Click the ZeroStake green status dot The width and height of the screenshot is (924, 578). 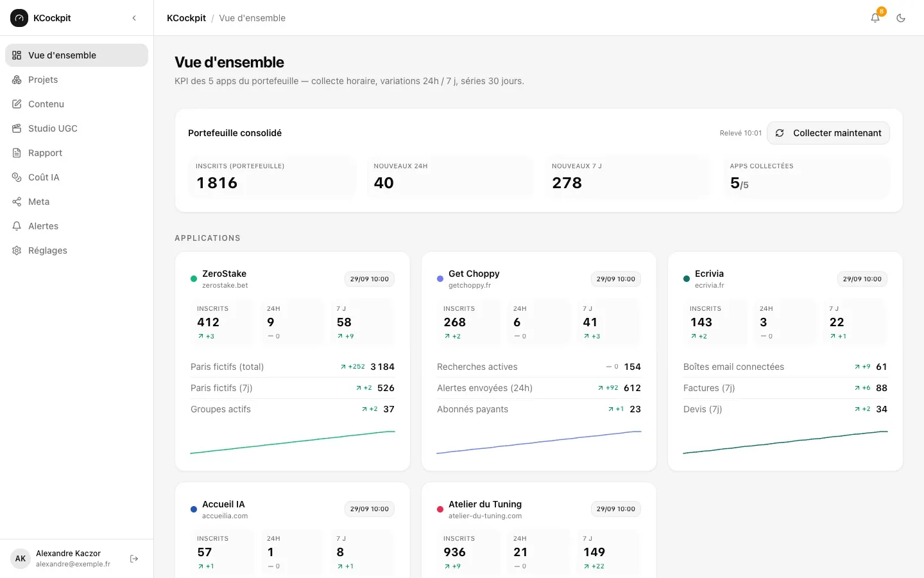[194, 279]
